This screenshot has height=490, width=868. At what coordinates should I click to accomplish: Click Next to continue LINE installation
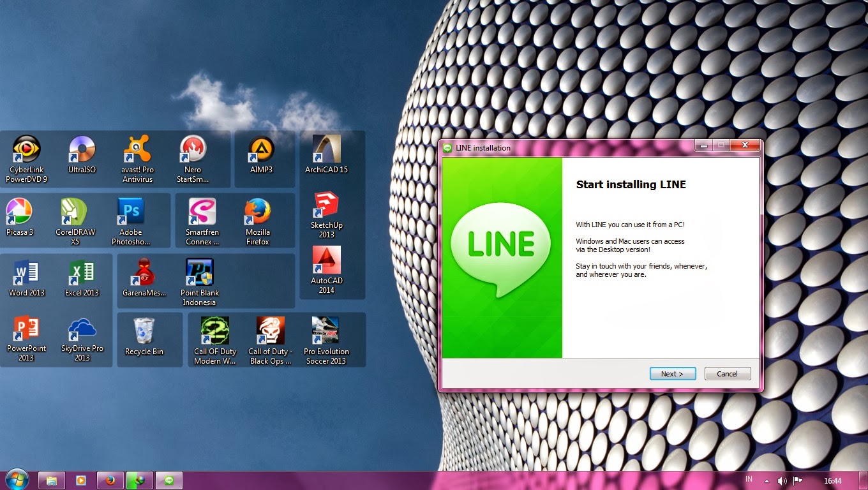pos(673,374)
